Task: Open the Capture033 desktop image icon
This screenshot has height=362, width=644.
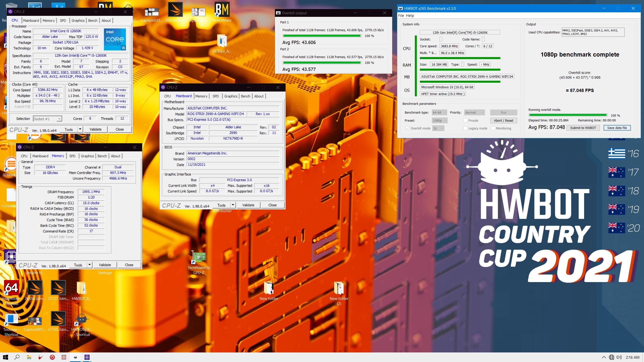Action: [x=152, y=15]
